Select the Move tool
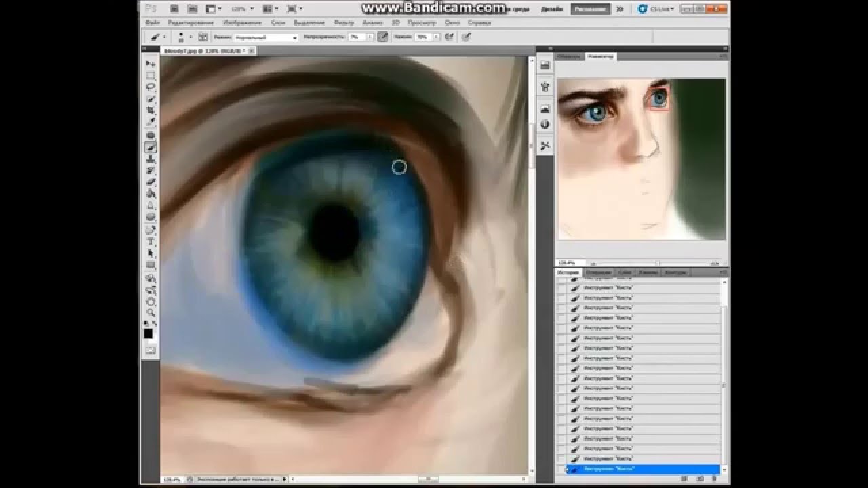This screenshot has width=868, height=488. click(151, 64)
